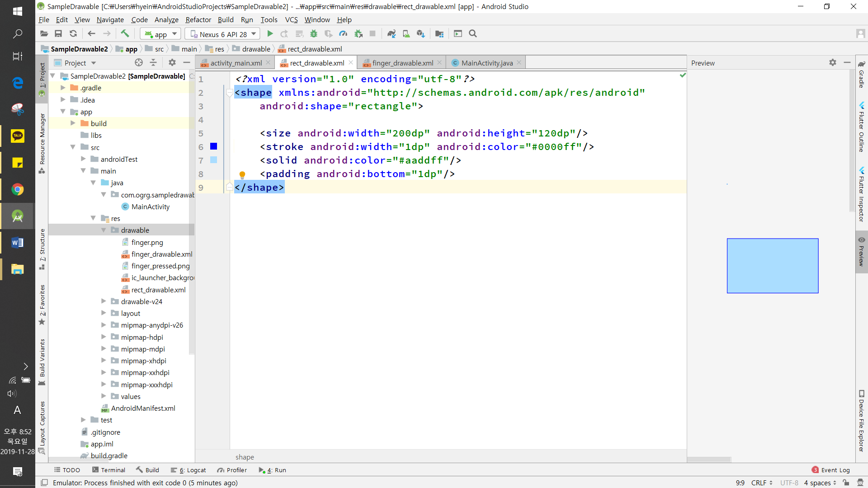Screen dimensions: 868x488
Task: Open the Refactor menu
Action: 198,19
